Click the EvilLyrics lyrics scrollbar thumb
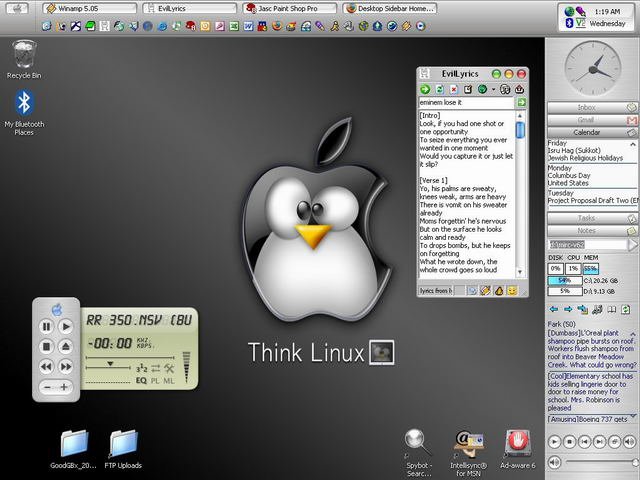The width and height of the screenshot is (640, 480). click(x=520, y=130)
